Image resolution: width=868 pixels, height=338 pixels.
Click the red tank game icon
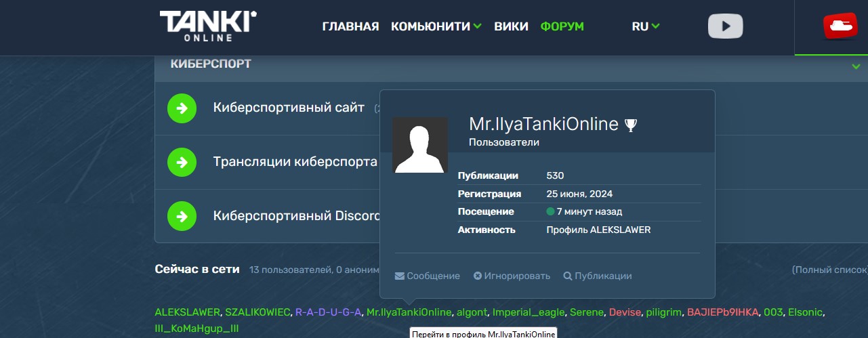(x=840, y=26)
